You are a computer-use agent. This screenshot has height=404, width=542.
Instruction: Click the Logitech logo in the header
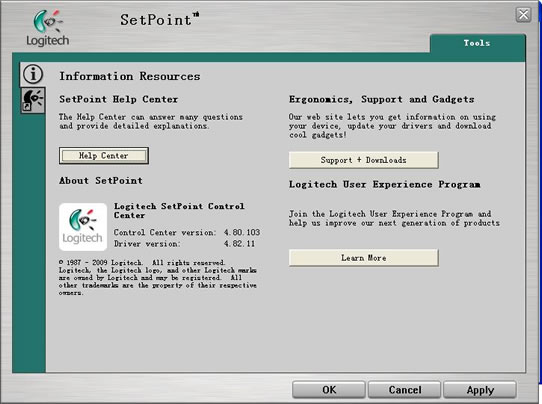pyautogui.click(x=48, y=28)
